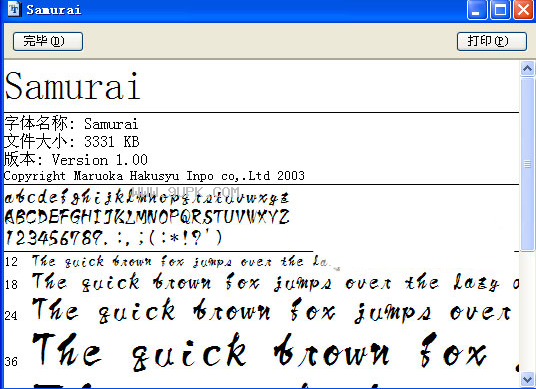Click the scrollbar up arrow

point(527,69)
